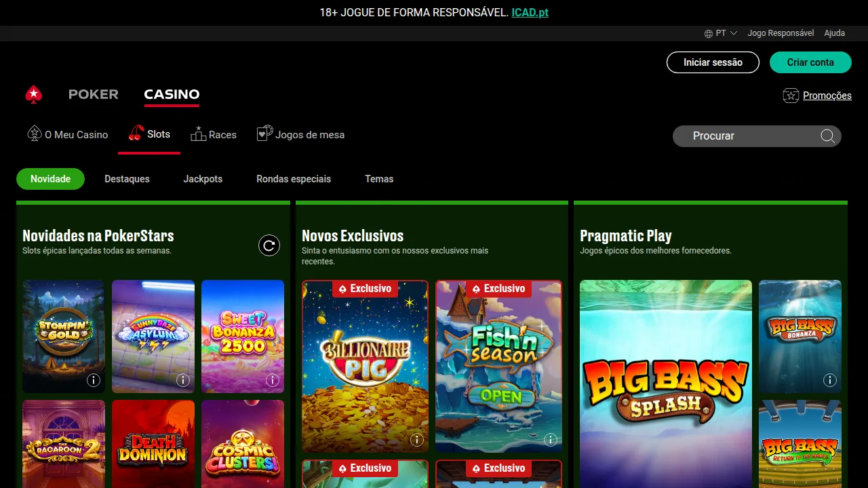This screenshot has height=488, width=868.
Task: Open info icon on Stompin' Gold tile
Action: pos(94,380)
